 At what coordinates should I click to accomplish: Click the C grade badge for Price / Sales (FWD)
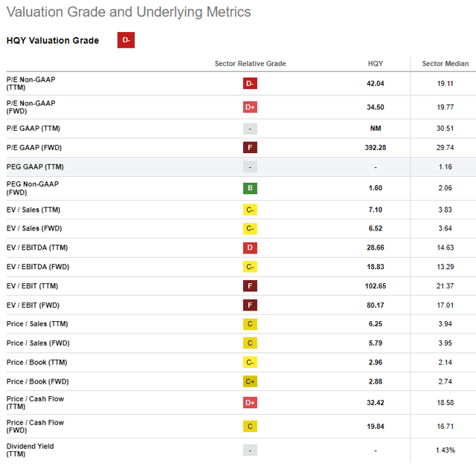coord(250,343)
